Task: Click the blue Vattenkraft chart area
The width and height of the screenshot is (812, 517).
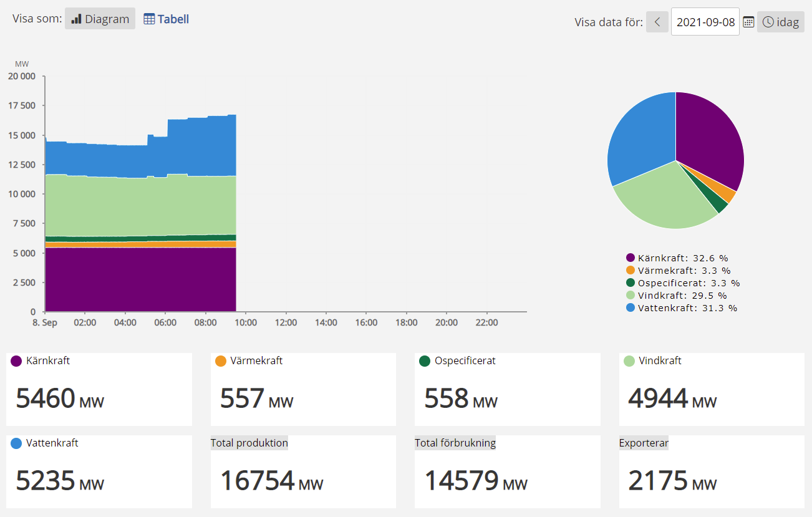Action: (140, 161)
